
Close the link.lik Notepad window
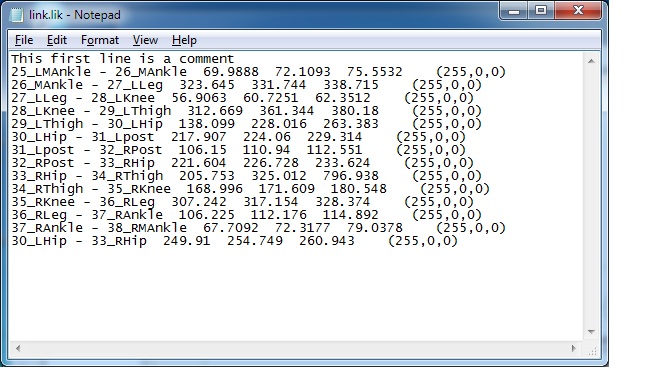578,11
